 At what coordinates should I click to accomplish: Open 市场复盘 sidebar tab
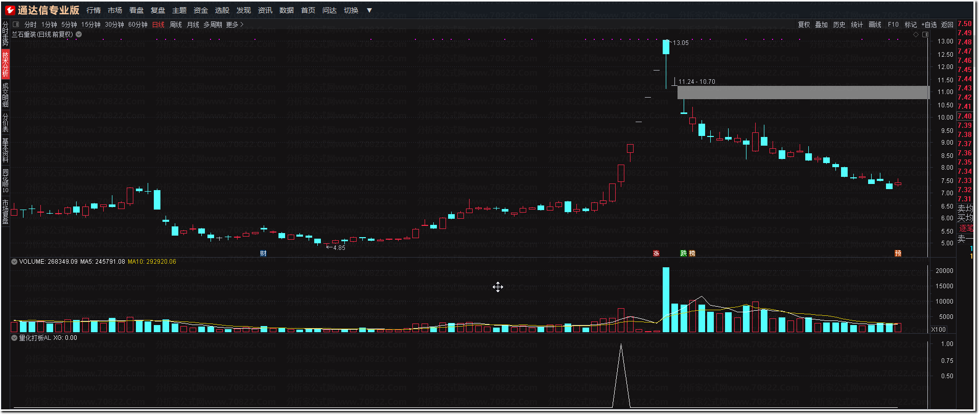pos(5,212)
